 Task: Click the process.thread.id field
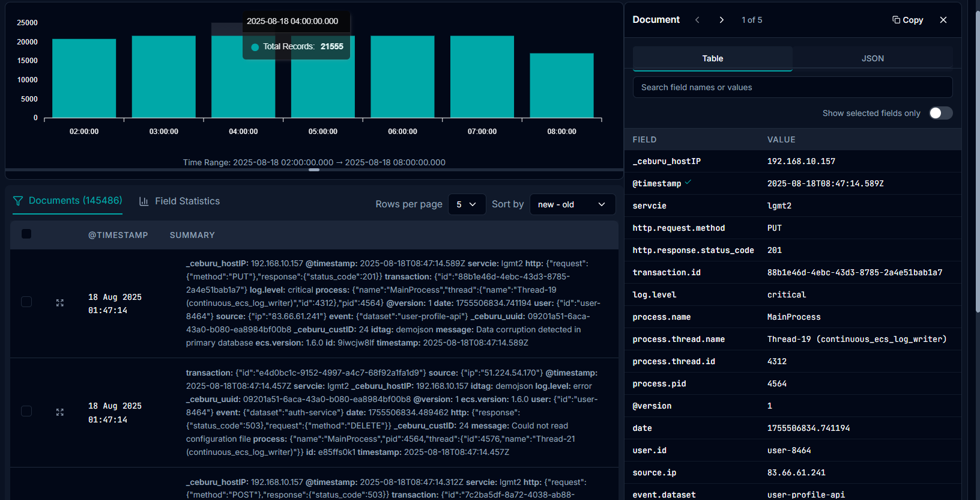pyautogui.click(x=674, y=361)
